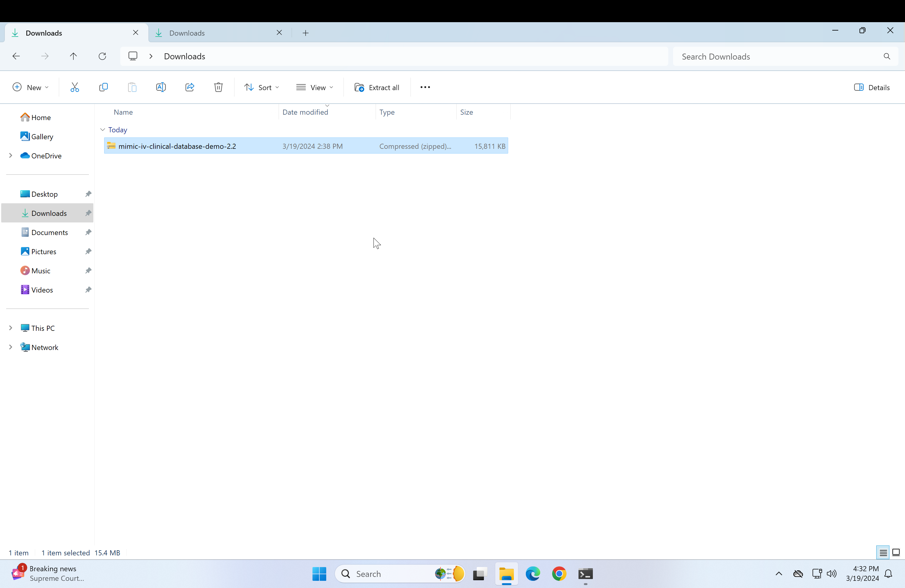Toggle the Details pane

click(871, 87)
